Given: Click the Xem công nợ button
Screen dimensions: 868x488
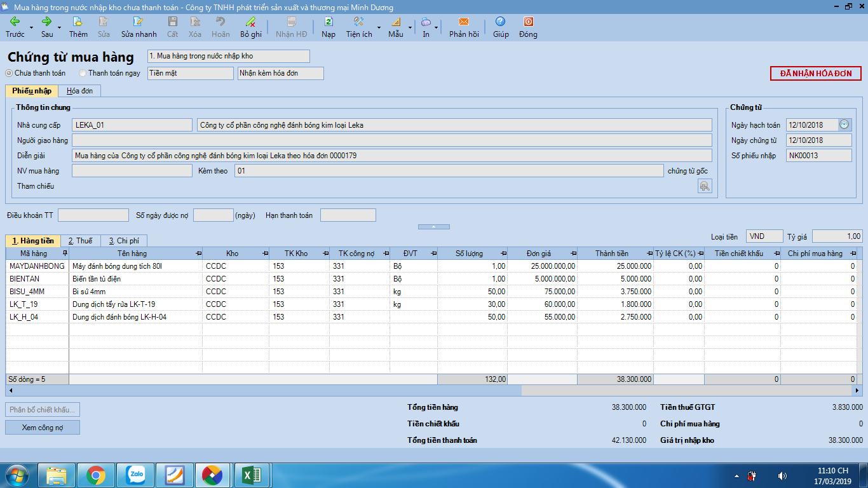Looking at the screenshot, I should 43,428.
